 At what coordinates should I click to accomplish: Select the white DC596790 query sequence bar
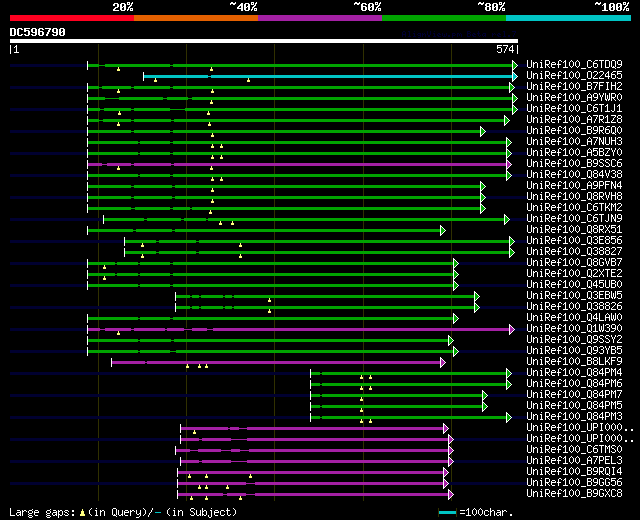pyautogui.click(x=264, y=41)
